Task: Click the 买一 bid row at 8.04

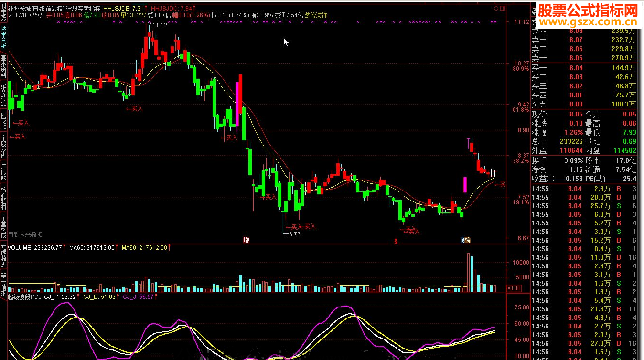Action: pyautogui.click(x=584, y=68)
